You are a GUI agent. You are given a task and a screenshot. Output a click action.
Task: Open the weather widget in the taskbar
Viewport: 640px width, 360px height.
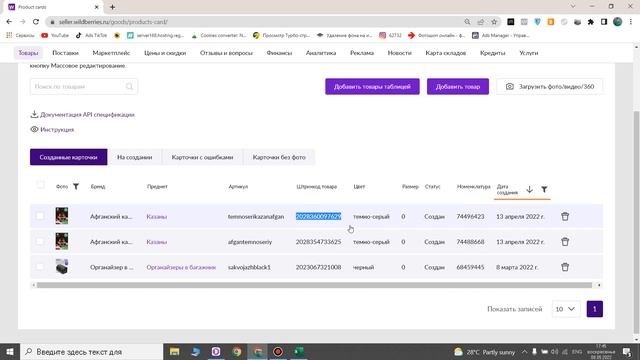(485, 352)
